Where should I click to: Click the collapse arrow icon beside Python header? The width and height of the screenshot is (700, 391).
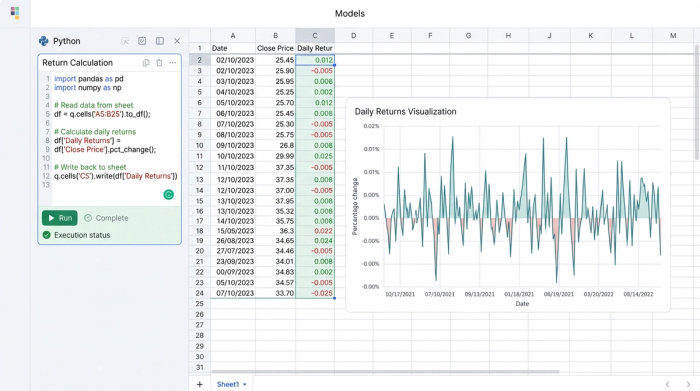pos(125,41)
